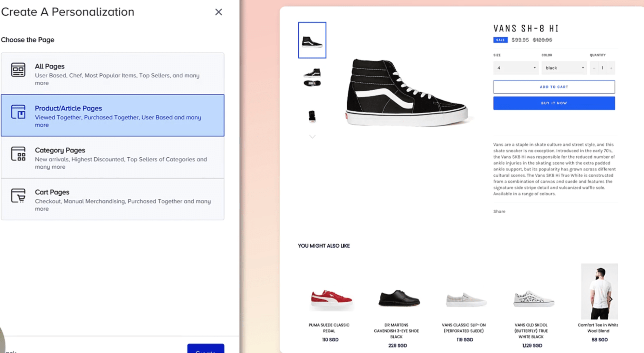Open the Puma Suede Classic Regal product
Image resolution: width=644 pixels, height=353 pixels.
point(331,299)
